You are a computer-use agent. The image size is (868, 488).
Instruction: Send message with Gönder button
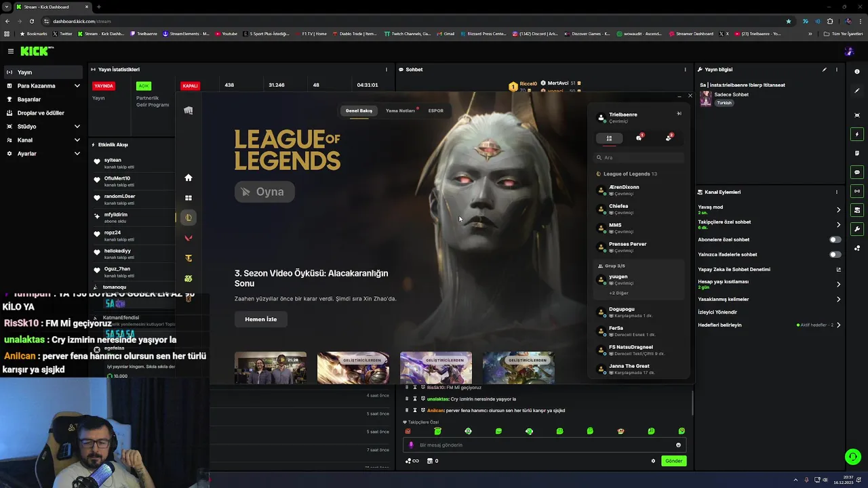pyautogui.click(x=674, y=461)
